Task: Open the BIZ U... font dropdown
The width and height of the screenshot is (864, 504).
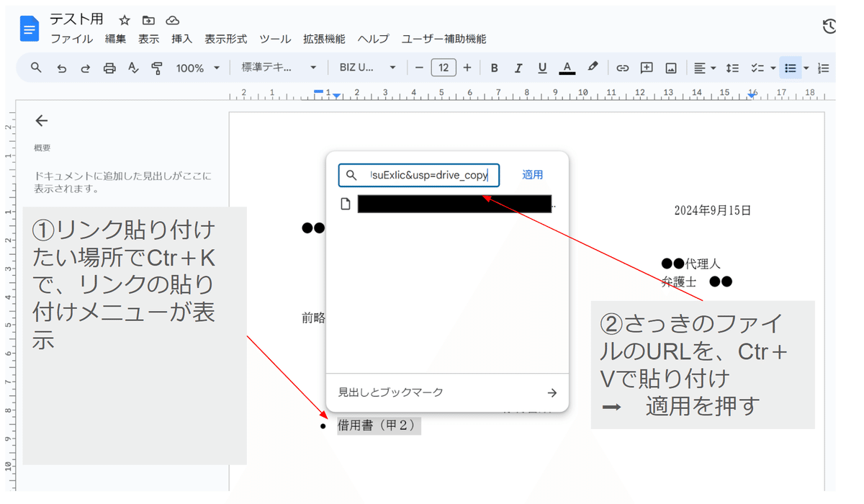Action: click(x=367, y=68)
